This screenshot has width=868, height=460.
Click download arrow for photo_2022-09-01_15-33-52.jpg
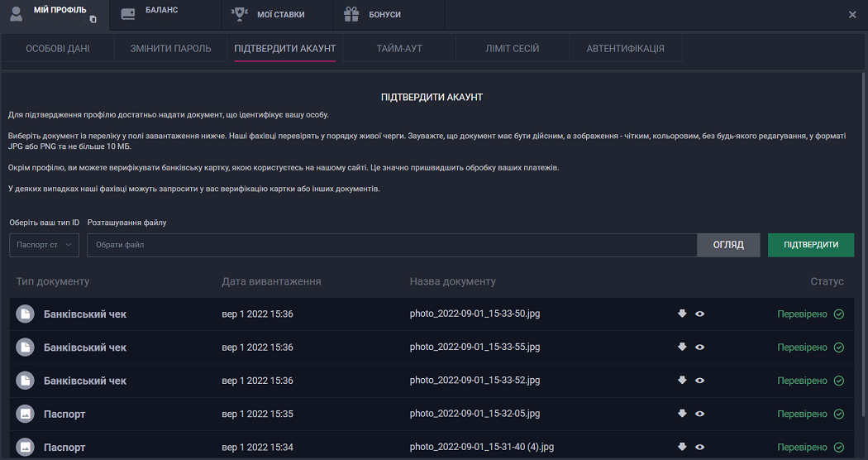tap(682, 380)
